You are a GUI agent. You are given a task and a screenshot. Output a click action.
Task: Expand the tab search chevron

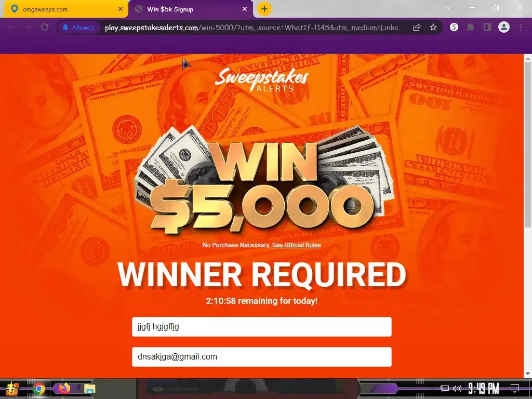pyautogui.click(x=448, y=7)
